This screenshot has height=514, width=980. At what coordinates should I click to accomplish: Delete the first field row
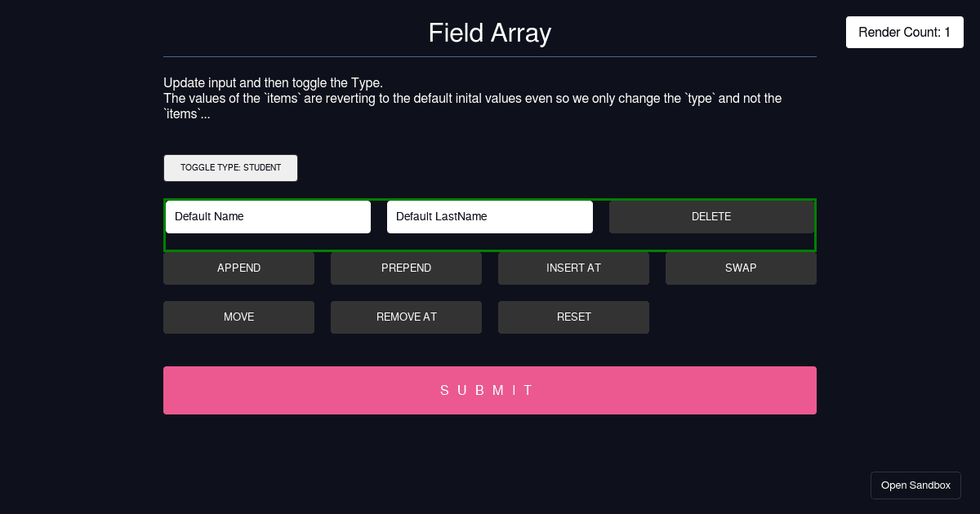(711, 216)
